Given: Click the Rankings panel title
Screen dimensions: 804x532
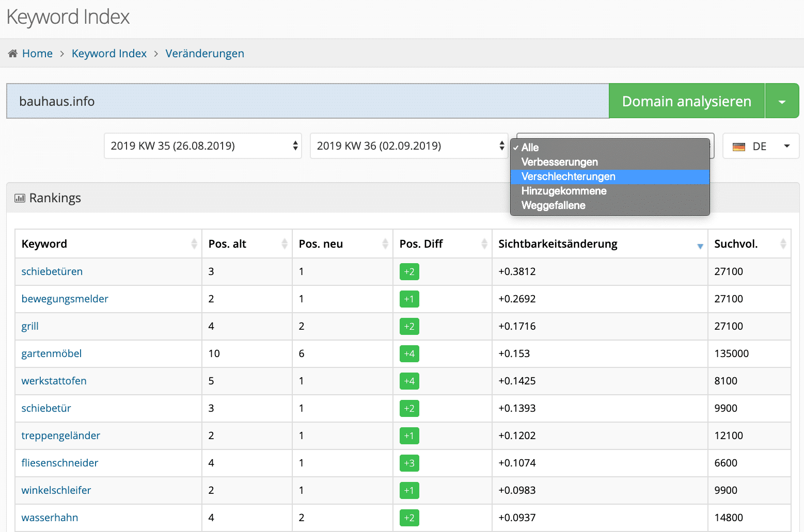Looking at the screenshot, I should 55,198.
